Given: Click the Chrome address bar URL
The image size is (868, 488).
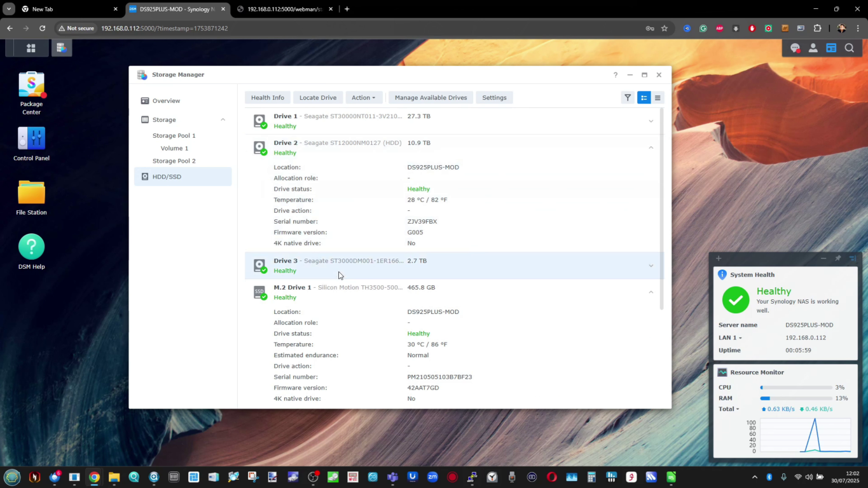Looking at the screenshot, I should [x=164, y=28].
